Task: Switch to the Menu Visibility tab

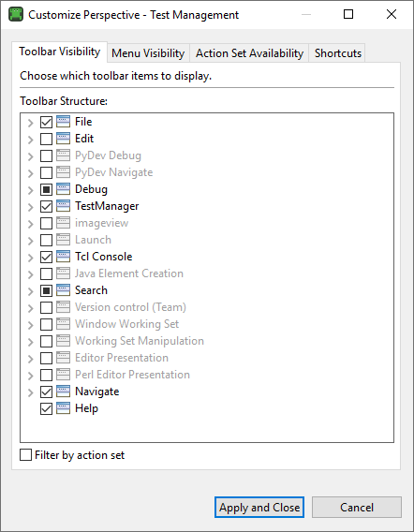Action: pyautogui.click(x=148, y=53)
